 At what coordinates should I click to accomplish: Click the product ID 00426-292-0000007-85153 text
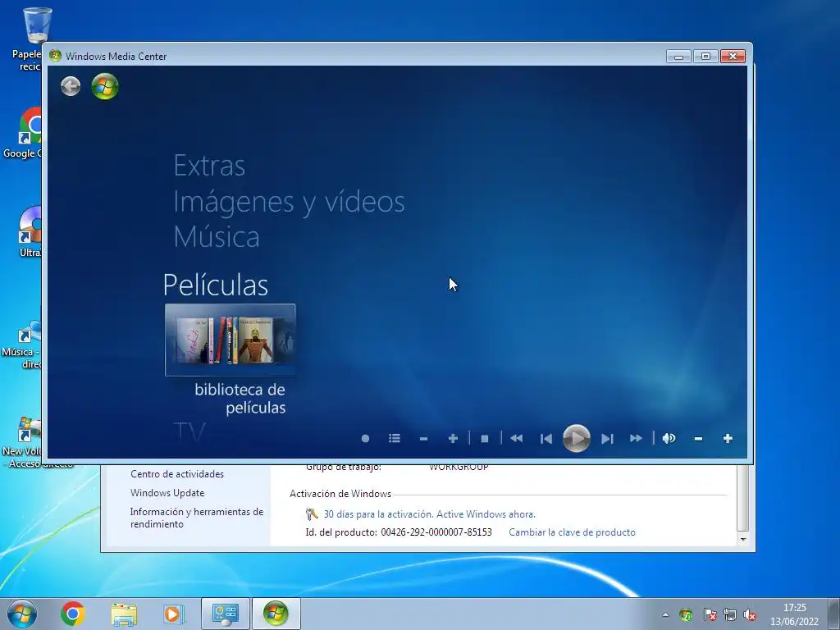[436, 532]
